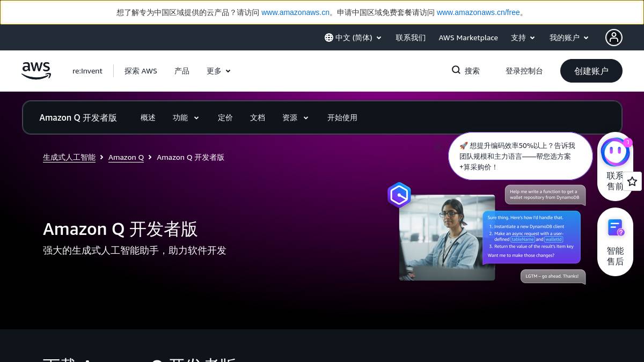The height and width of the screenshot is (362, 644).
Task: Click the Amazon Q 开发者版 nav title
Action: tap(78, 117)
